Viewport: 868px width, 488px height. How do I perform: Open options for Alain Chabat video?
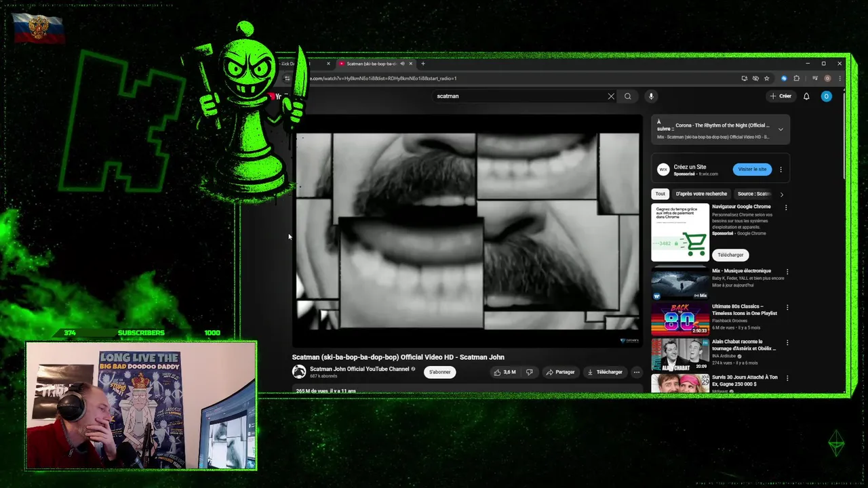[x=787, y=342]
